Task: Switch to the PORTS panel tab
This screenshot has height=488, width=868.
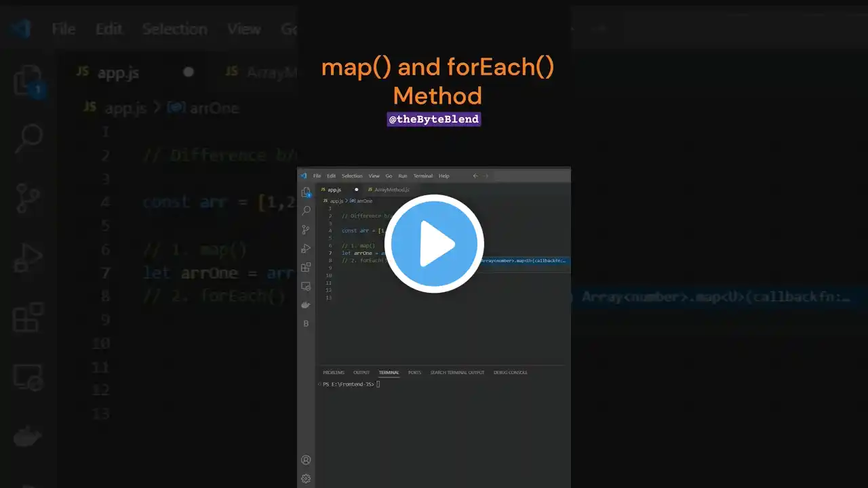Action: [414, 372]
